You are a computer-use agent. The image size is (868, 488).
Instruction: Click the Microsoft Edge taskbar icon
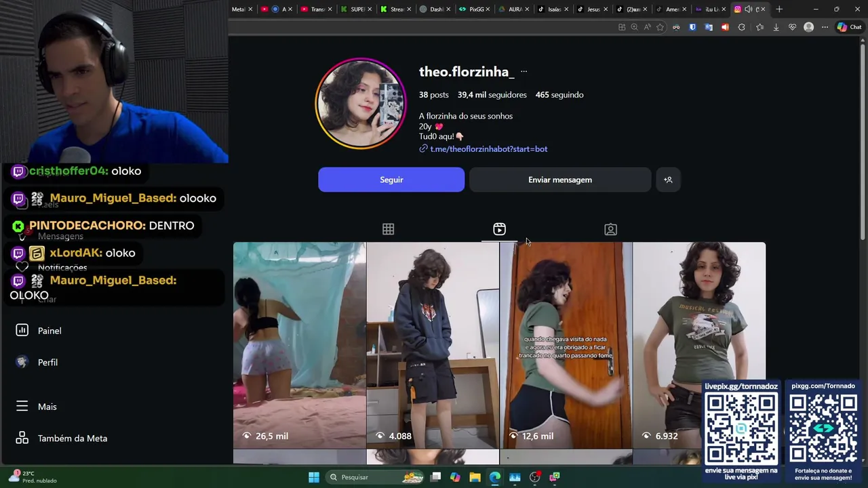[x=495, y=477]
